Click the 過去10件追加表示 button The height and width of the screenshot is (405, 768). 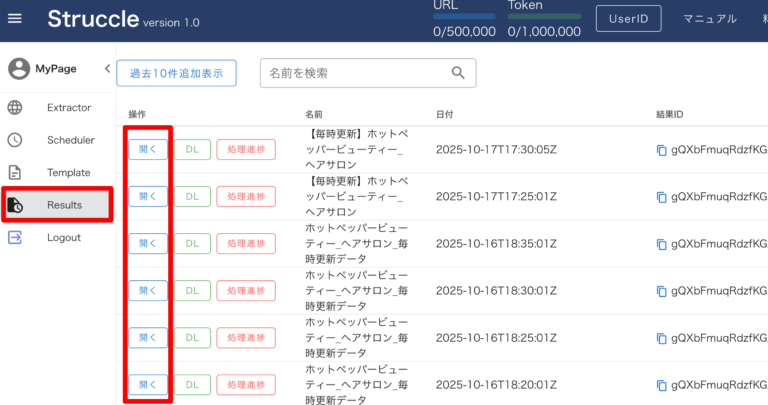pyautogui.click(x=176, y=73)
